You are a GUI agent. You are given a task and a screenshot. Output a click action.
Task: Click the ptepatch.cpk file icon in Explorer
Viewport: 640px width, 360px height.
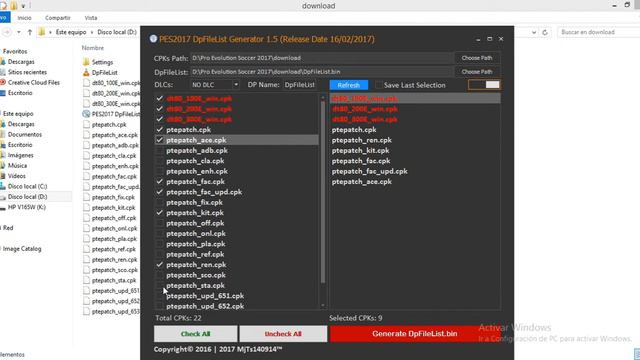pos(86,124)
